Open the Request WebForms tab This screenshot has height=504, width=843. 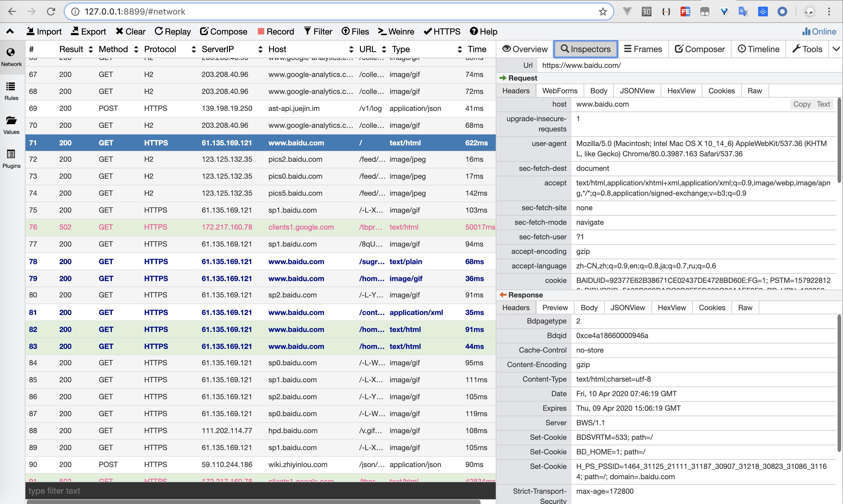click(x=560, y=91)
